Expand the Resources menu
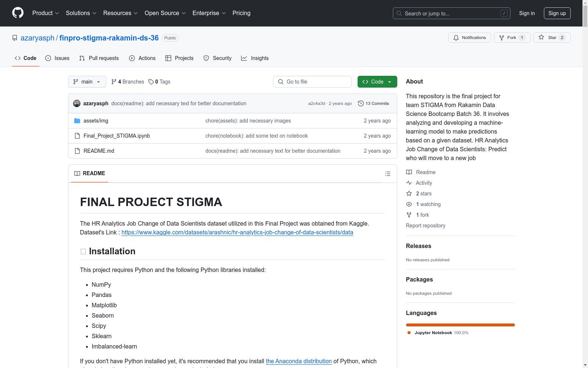 click(x=121, y=13)
